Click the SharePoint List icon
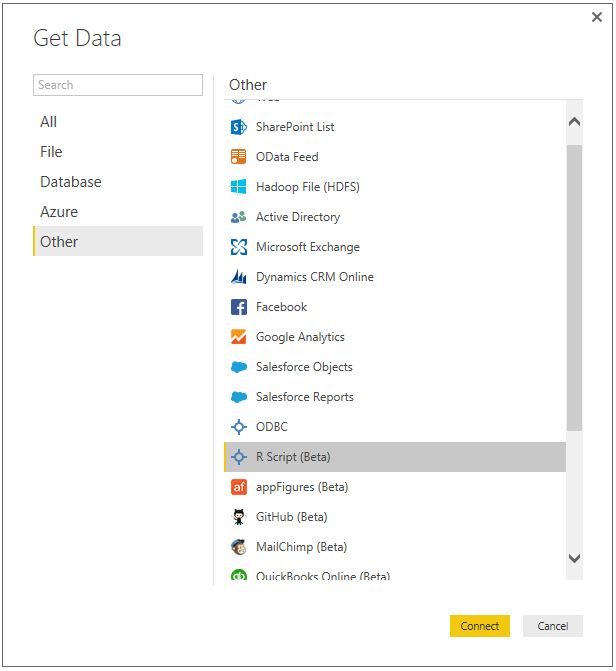The image size is (616, 671). (238, 127)
